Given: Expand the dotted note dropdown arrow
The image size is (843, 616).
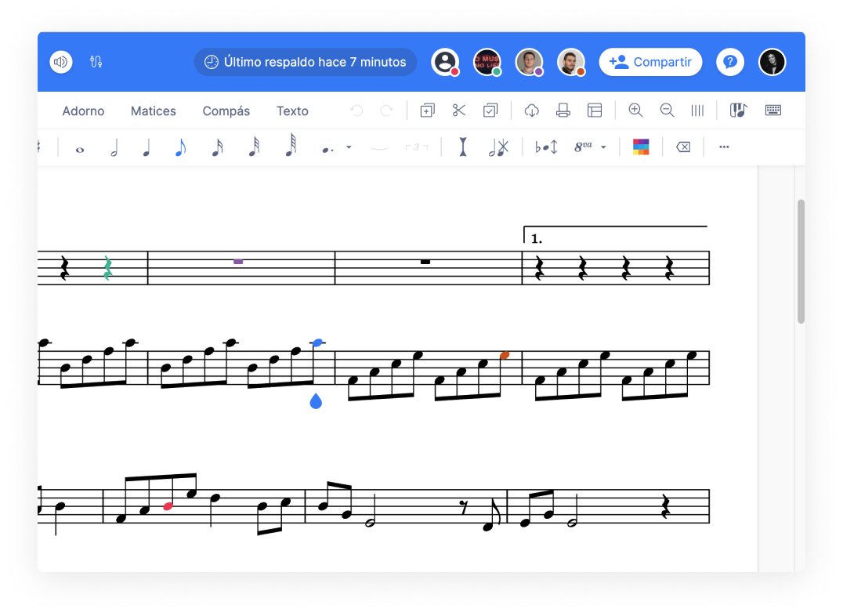Looking at the screenshot, I should 349,147.
